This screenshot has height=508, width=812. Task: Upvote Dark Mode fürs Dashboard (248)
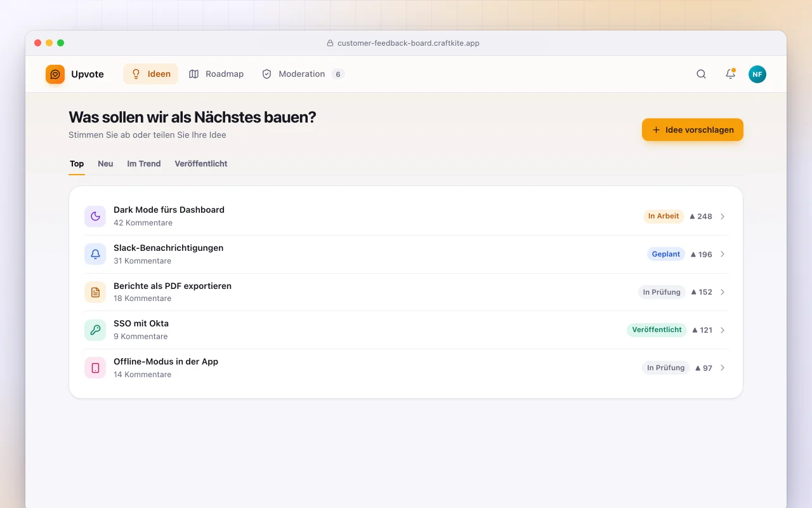click(701, 217)
